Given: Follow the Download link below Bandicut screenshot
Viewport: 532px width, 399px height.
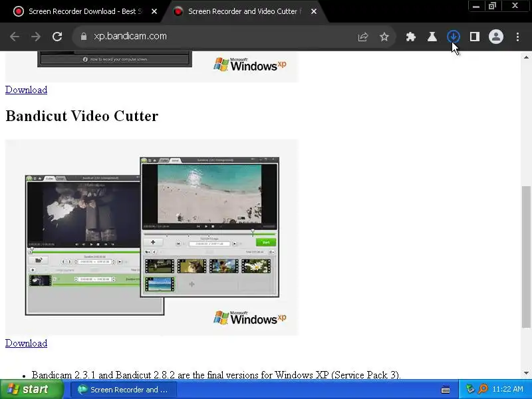Looking at the screenshot, I should [x=26, y=343].
